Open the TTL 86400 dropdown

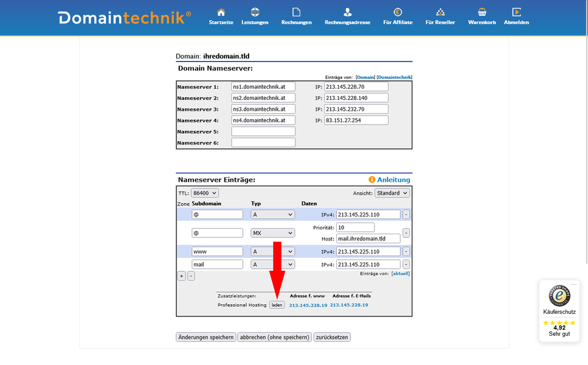click(x=204, y=193)
